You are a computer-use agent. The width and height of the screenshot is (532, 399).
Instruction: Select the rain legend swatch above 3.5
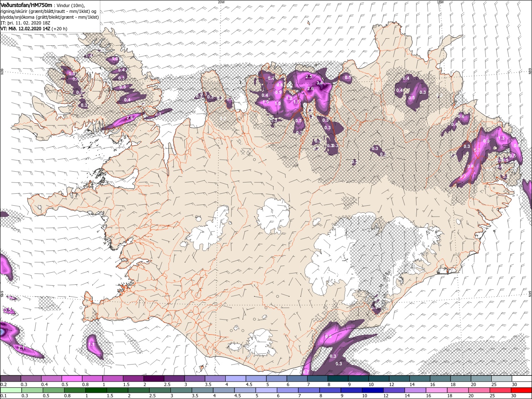click(202, 390)
